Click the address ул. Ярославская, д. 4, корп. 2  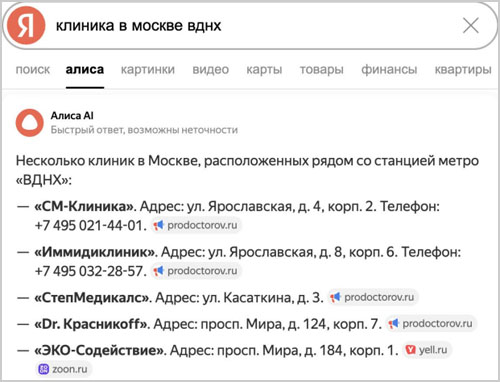pos(282,206)
